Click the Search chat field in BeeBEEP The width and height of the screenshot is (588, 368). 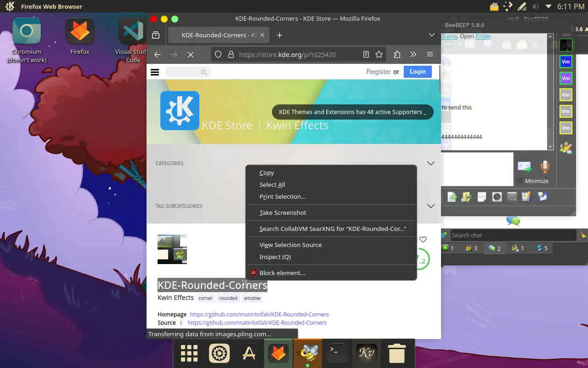click(x=513, y=235)
